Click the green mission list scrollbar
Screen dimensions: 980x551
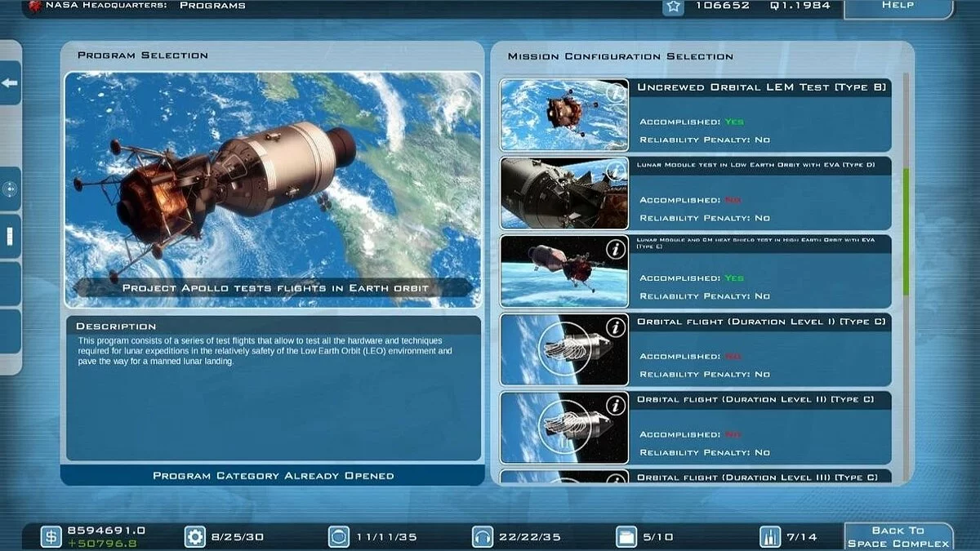click(x=905, y=231)
